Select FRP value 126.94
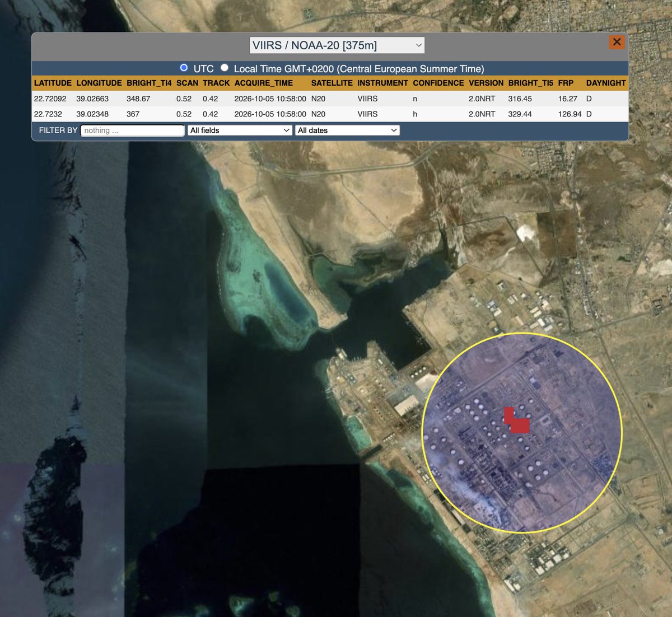Image resolution: width=672 pixels, height=617 pixels. click(570, 114)
